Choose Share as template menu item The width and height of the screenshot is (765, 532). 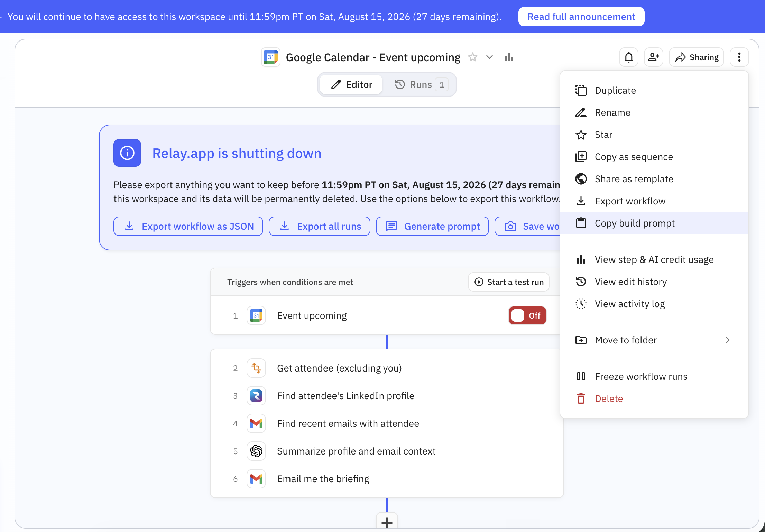[654, 179]
